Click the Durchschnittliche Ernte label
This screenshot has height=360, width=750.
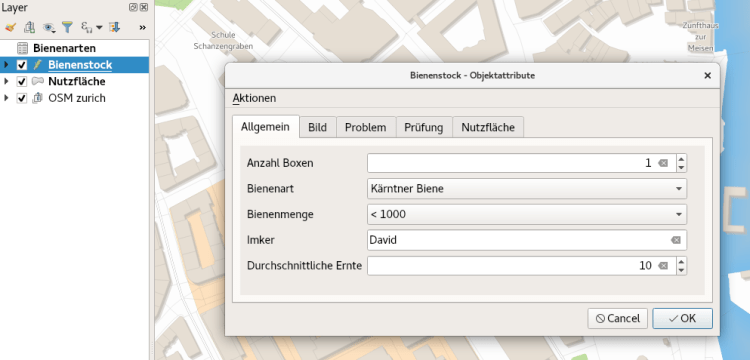(304, 265)
